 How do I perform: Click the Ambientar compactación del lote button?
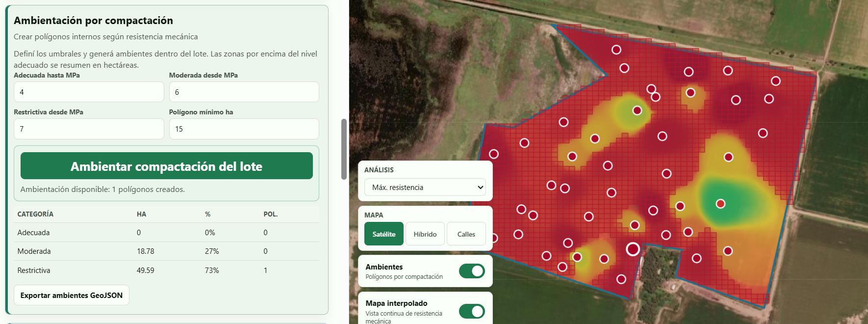(x=167, y=166)
